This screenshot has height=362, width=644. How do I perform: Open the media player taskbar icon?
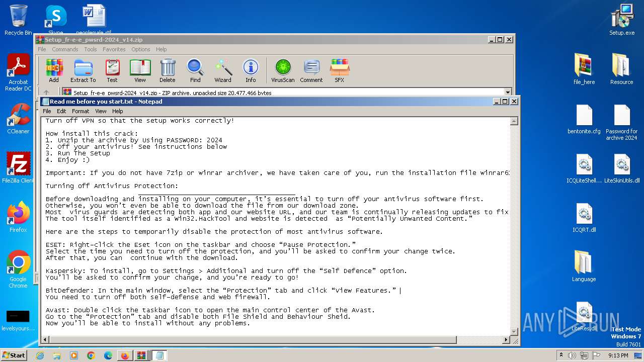pyautogui.click(x=74, y=355)
